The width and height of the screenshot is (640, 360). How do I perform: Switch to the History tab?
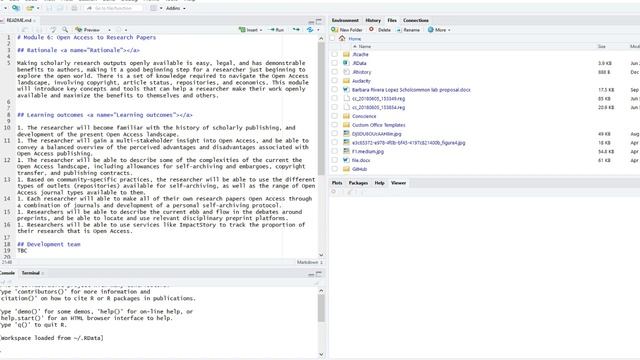click(373, 20)
